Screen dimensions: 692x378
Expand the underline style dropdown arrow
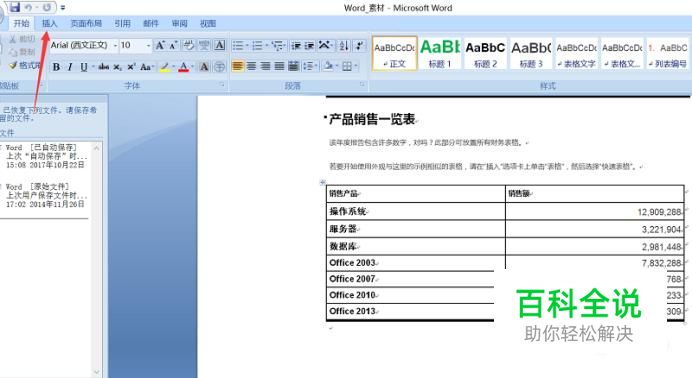tap(93, 67)
